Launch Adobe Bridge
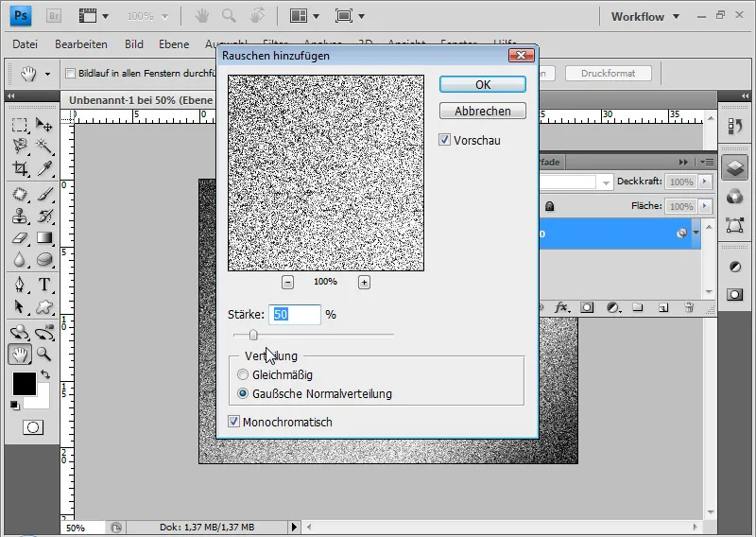Image resolution: width=756 pixels, height=537 pixels. click(54, 16)
